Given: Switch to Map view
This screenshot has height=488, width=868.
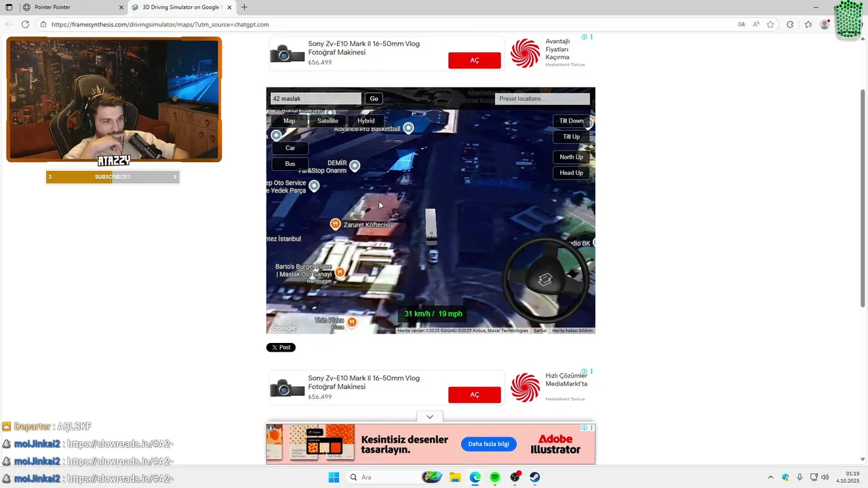Looking at the screenshot, I should pos(290,121).
